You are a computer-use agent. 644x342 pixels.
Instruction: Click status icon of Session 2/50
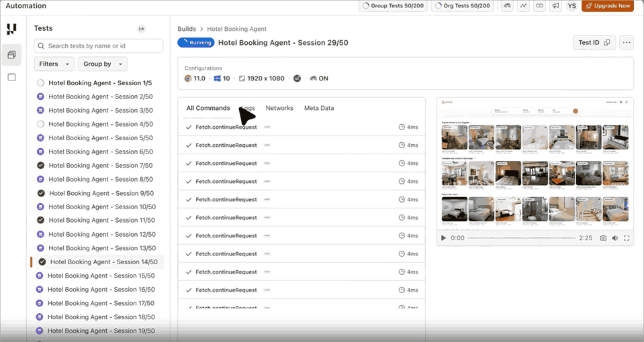40,97
